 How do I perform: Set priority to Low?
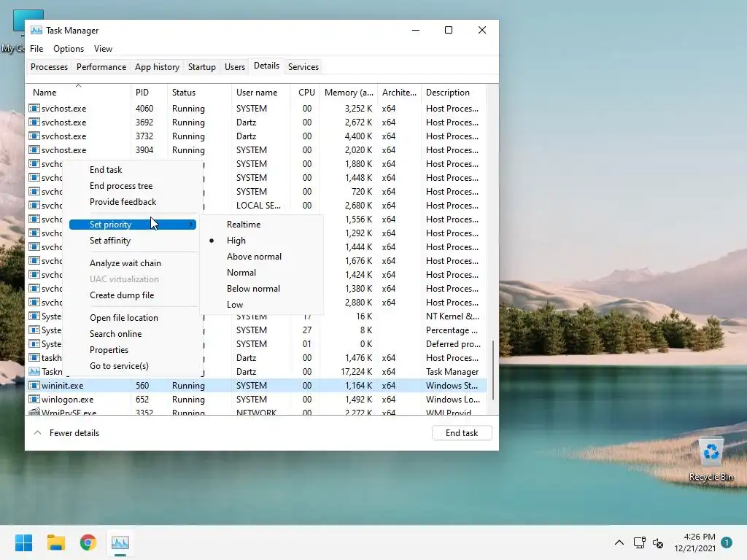pyautogui.click(x=235, y=304)
